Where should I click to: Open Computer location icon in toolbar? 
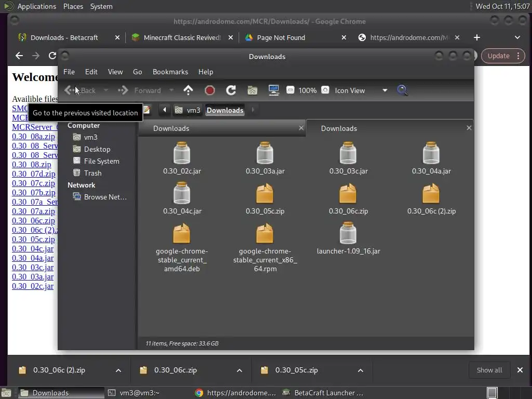pyautogui.click(x=273, y=90)
